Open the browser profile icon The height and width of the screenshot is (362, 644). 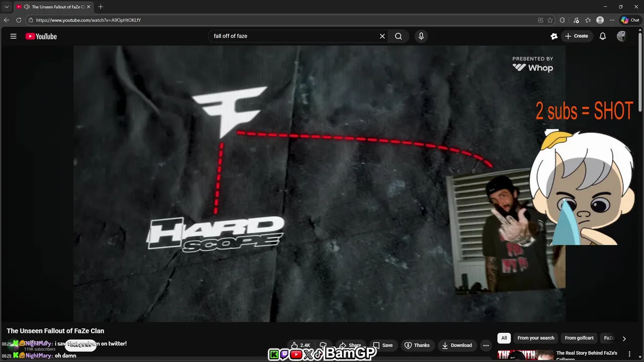tap(600, 20)
